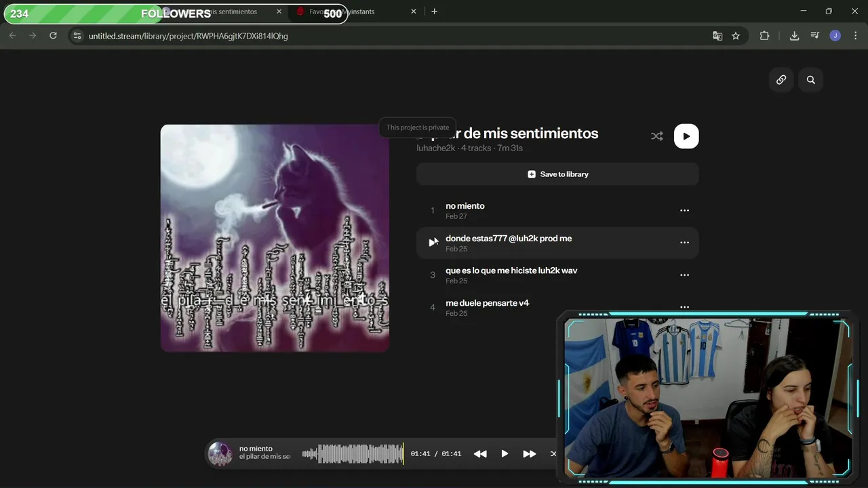Screen dimensions: 868x488
Task: Skip to next track in player bar
Action: click(529, 454)
